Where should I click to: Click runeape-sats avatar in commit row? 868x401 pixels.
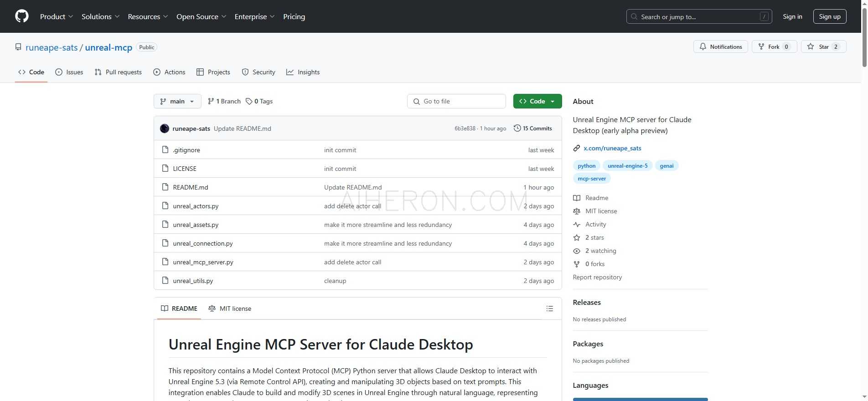(165, 129)
